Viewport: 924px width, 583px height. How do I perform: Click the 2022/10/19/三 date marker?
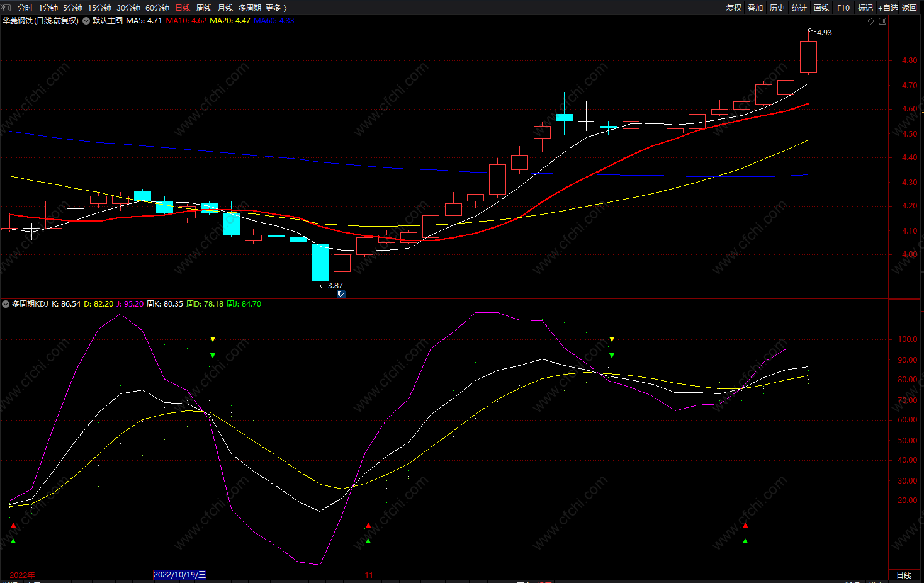(180, 575)
